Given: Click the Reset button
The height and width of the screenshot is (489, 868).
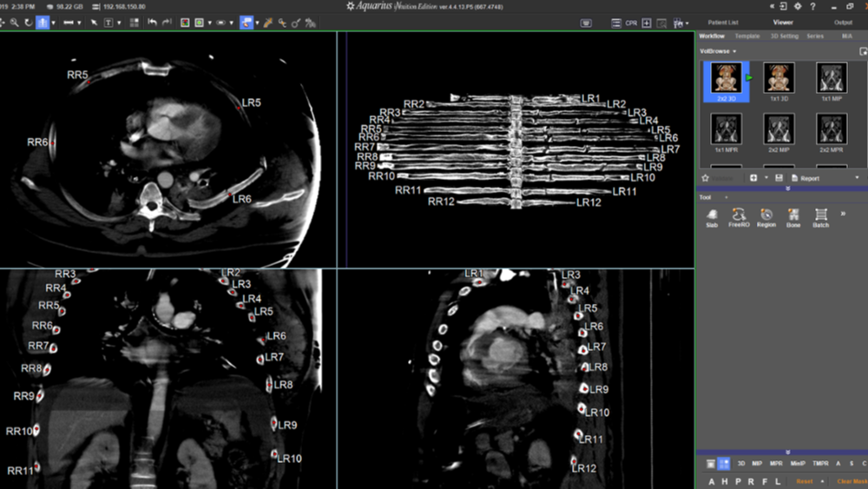Looking at the screenshot, I should tap(805, 481).
